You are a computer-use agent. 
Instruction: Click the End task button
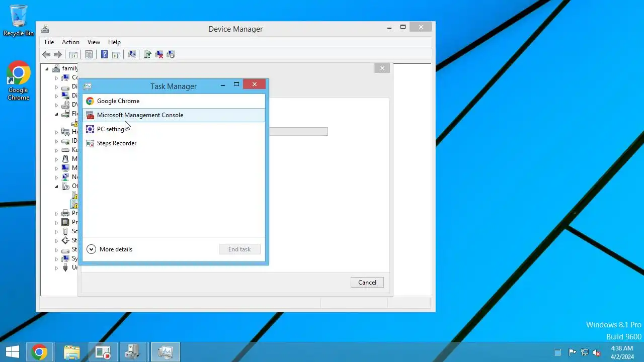[239, 249]
